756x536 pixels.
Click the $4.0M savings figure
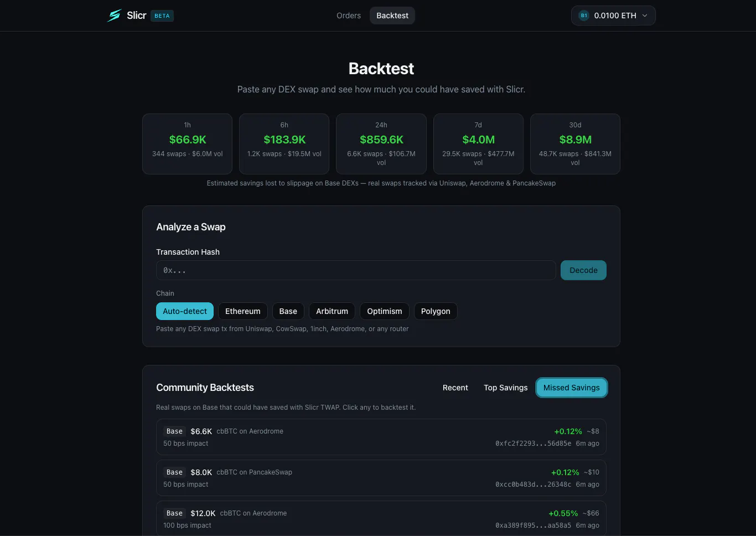(478, 140)
